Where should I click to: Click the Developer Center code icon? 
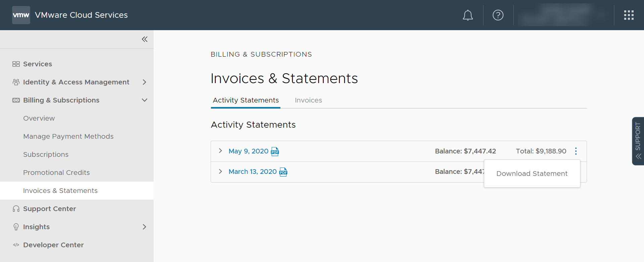click(16, 245)
